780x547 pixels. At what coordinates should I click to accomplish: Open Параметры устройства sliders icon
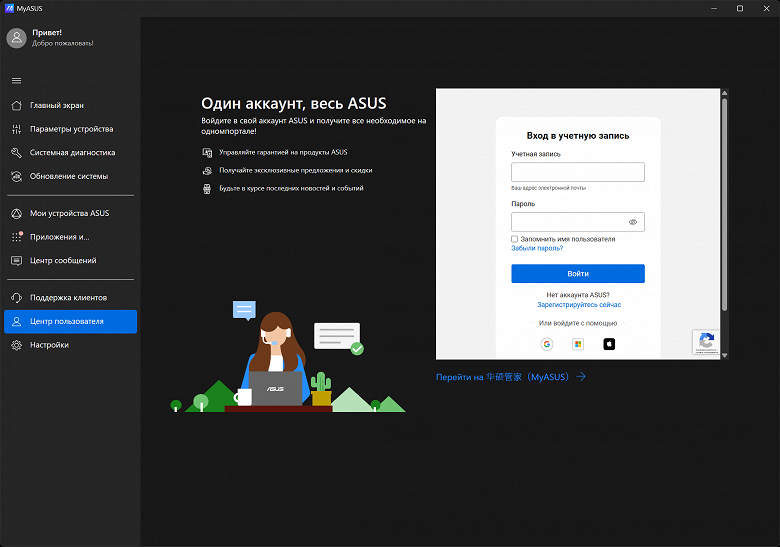click(x=16, y=129)
